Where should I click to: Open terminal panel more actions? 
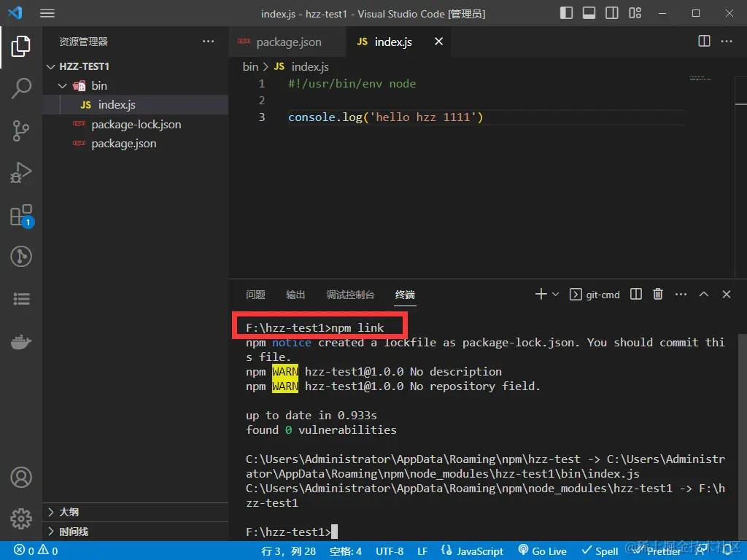coord(681,295)
